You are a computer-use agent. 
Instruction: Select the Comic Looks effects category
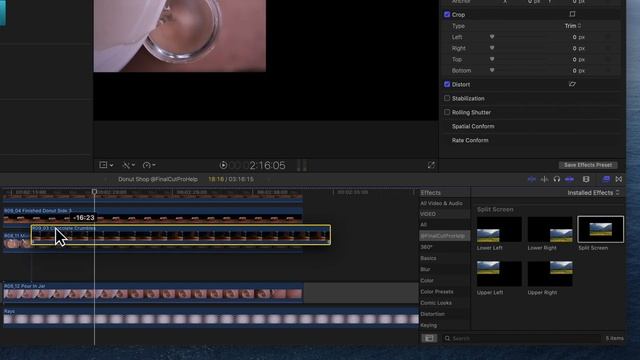click(436, 303)
